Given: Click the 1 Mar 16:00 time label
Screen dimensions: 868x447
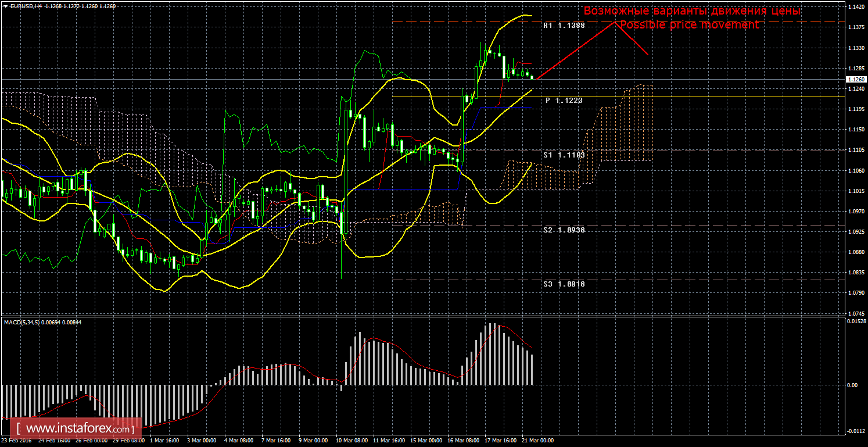Looking at the screenshot, I should pos(164,441).
